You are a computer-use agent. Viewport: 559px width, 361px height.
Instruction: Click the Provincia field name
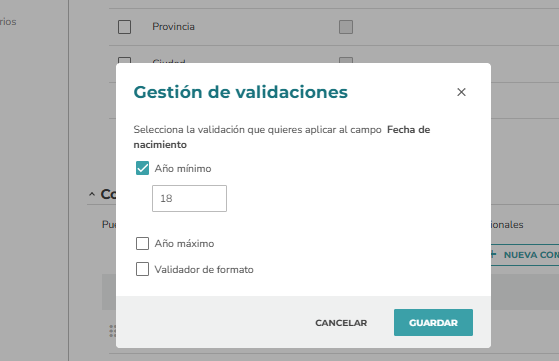(x=173, y=27)
